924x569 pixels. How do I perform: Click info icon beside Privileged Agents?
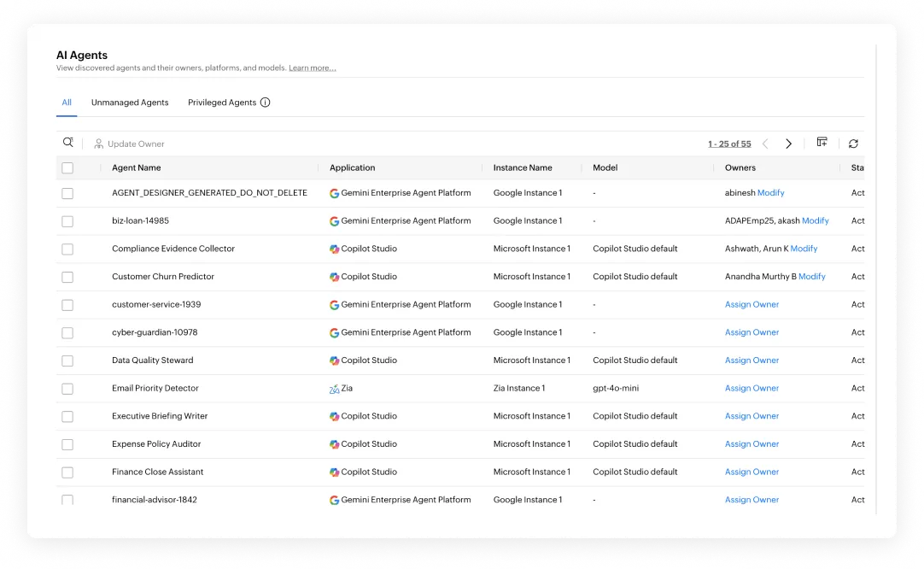click(266, 103)
